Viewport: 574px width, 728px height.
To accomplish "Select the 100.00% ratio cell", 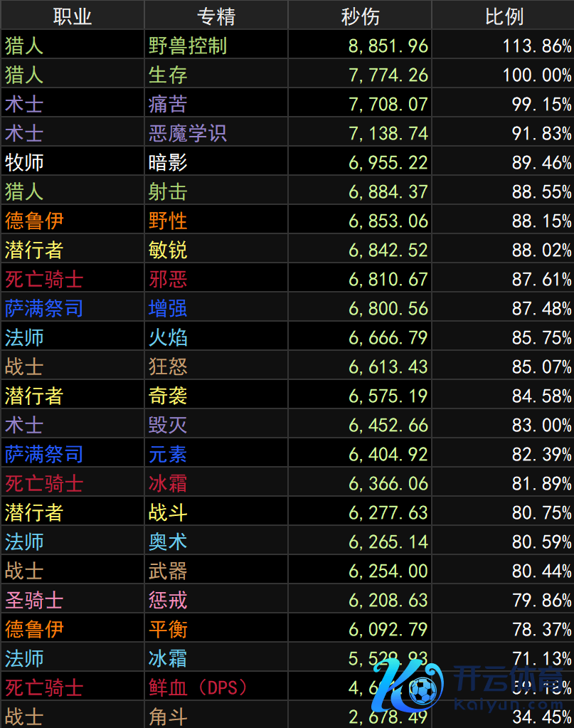I will tap(536, 75).
